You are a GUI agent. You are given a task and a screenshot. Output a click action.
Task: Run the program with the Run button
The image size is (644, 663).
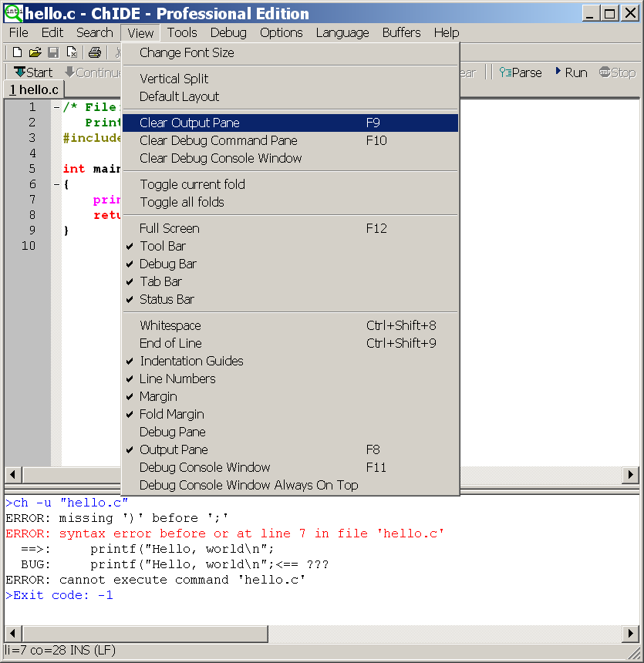pos(572,72)
